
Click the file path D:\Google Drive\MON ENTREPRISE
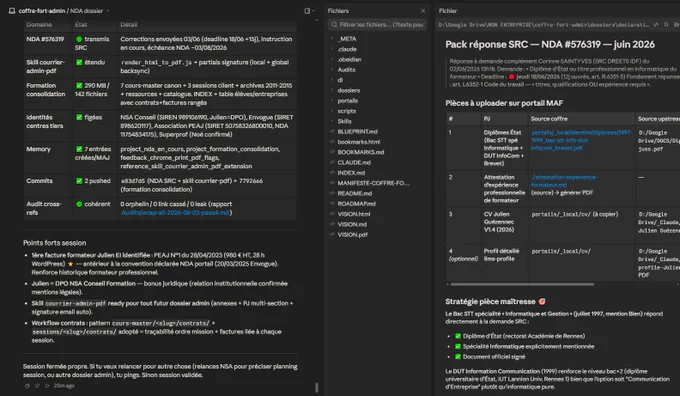point(543,25)
